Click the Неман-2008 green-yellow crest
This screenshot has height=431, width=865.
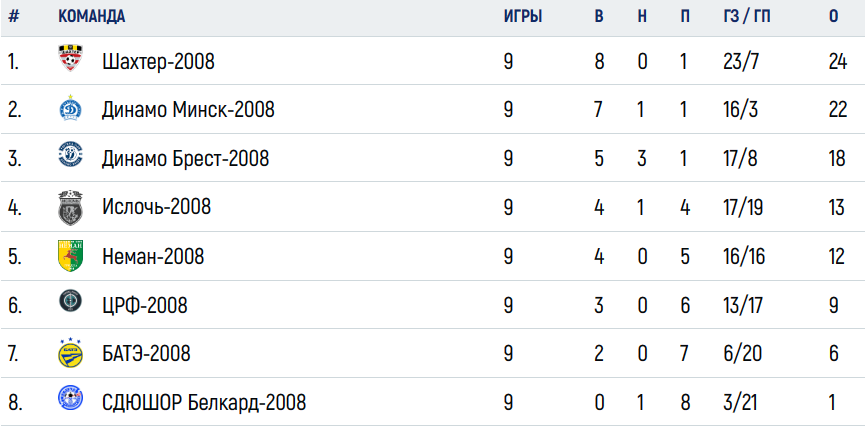point(70,256)
